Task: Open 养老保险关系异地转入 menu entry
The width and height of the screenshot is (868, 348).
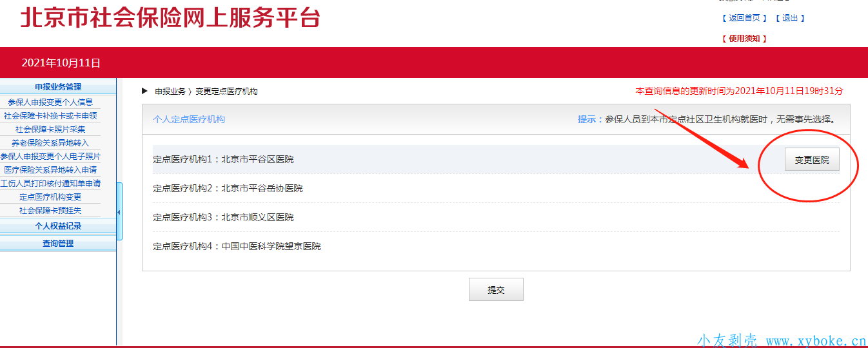Action: click(50, 143)
